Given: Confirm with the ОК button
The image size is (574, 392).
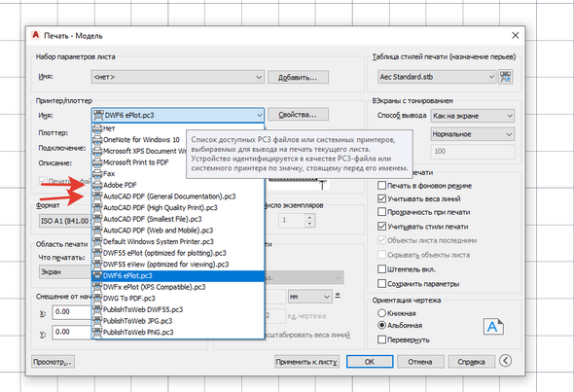Looking at the screenshot, I should [370, 362].
